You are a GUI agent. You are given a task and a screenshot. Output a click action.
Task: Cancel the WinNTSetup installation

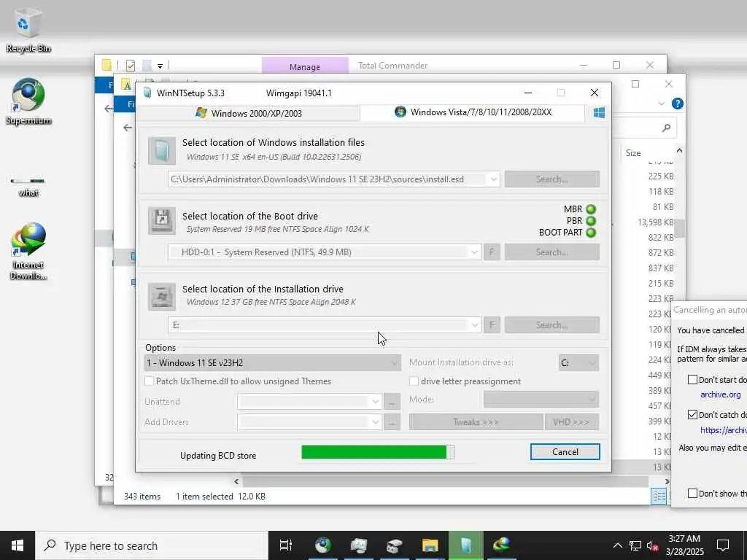(565, 452)
